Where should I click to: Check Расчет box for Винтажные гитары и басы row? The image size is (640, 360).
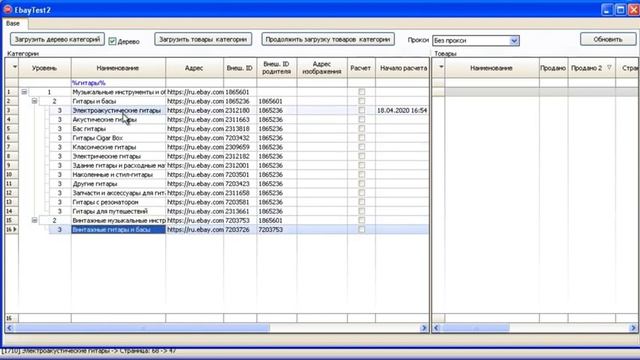362,229
